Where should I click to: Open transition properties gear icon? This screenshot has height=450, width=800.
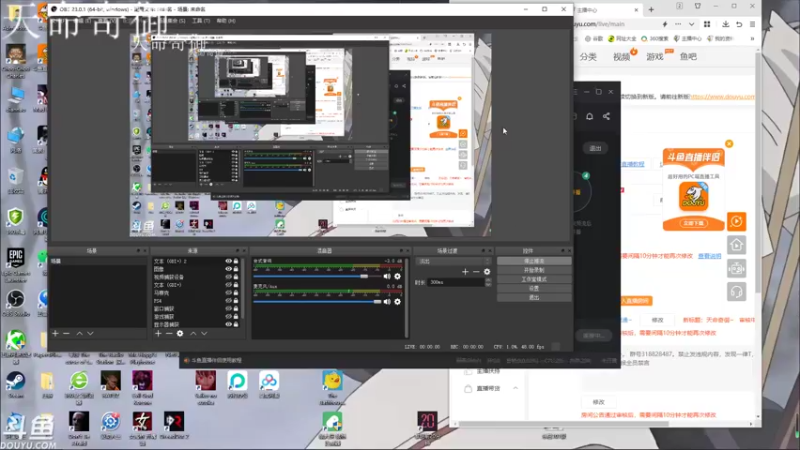(487, 272)
